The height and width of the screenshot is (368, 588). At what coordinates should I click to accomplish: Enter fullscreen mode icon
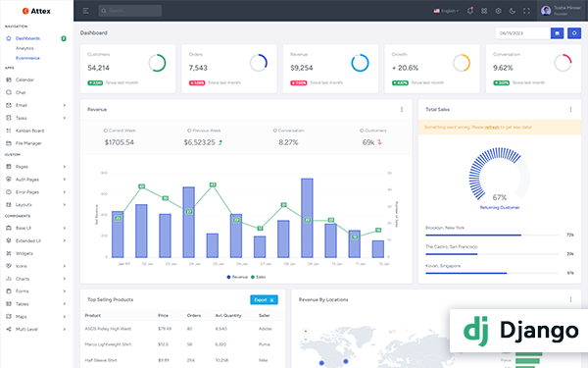click(x=526, y=11)
